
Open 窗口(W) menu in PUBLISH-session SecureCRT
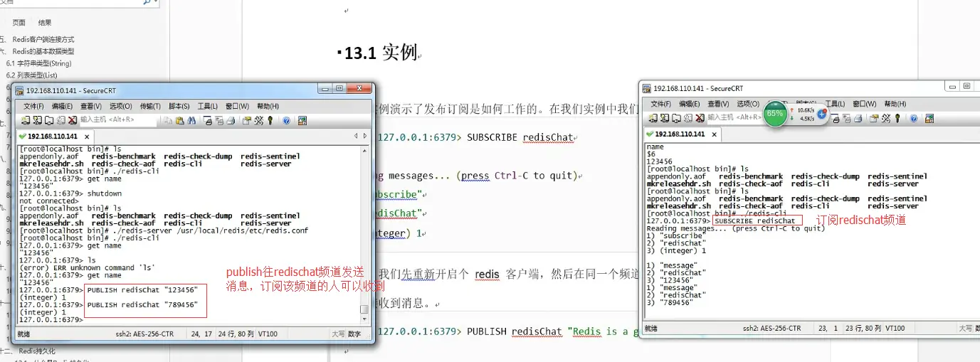pos(237,106)
